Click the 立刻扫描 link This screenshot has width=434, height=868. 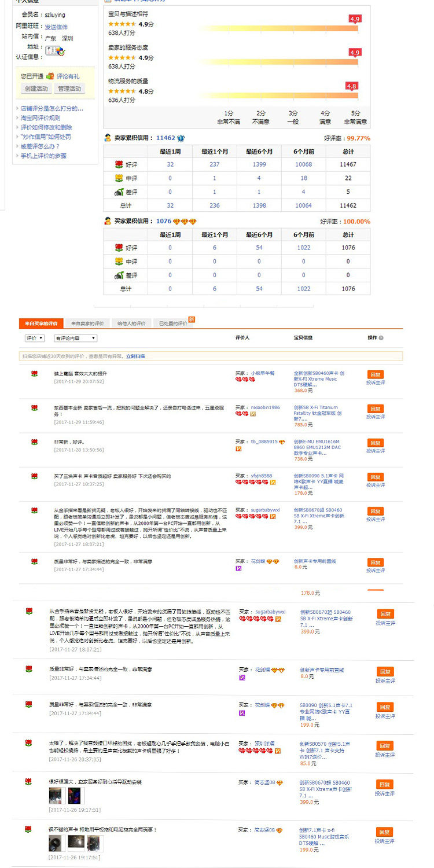click(x=135, y=356)
